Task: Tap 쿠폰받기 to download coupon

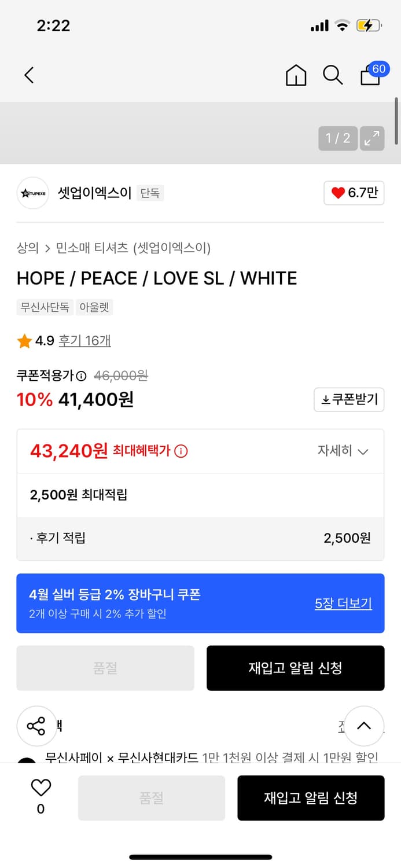Action: 349,399
